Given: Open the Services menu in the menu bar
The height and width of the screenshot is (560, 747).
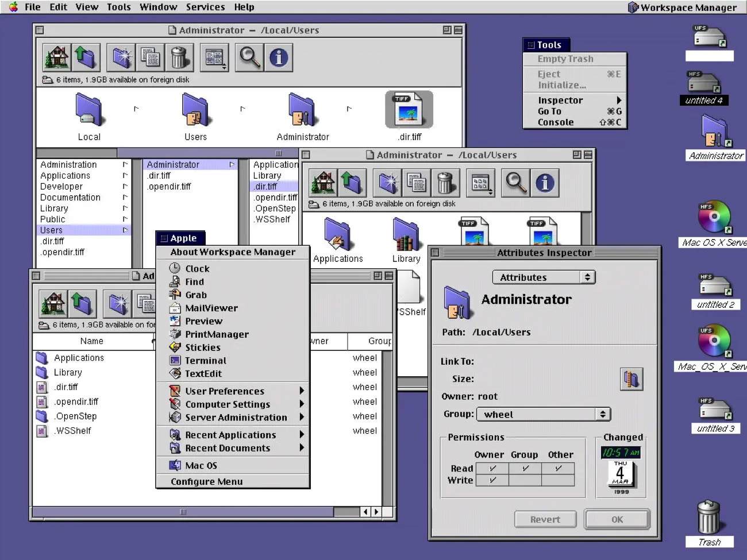Looking at the screenshot, I should click(205, 7).
